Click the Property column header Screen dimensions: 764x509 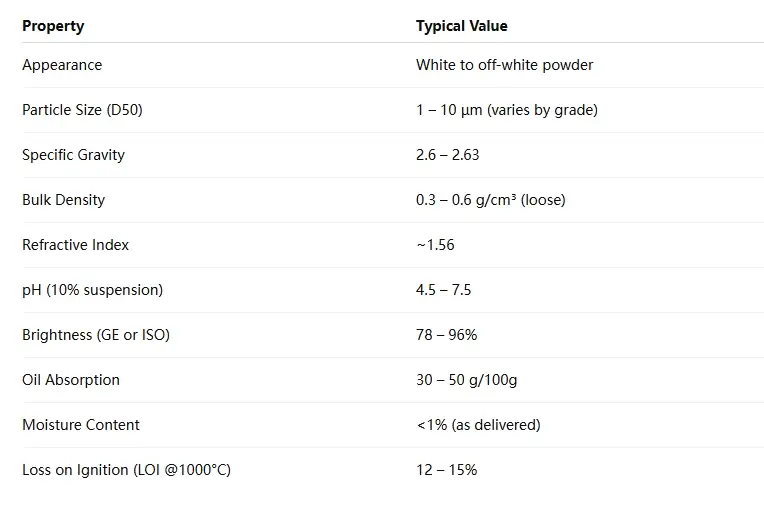(x=53, y=26)
